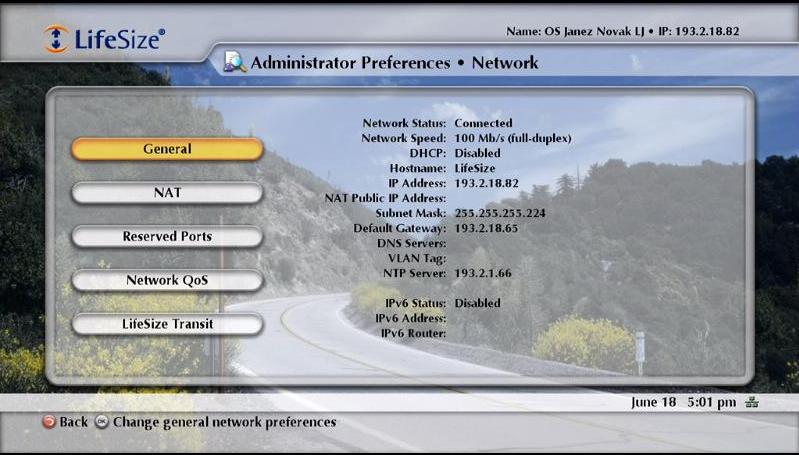
Task: Click the Hostname value LifeSize
Action: click(x=474, y=168)
